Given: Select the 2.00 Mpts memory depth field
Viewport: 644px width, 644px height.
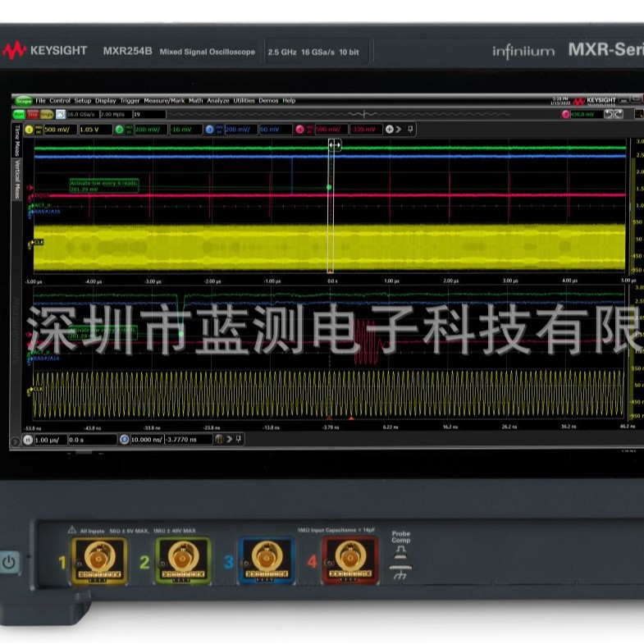Looking at the screenshot, I should pyautogui.click(x=116, y=115).
